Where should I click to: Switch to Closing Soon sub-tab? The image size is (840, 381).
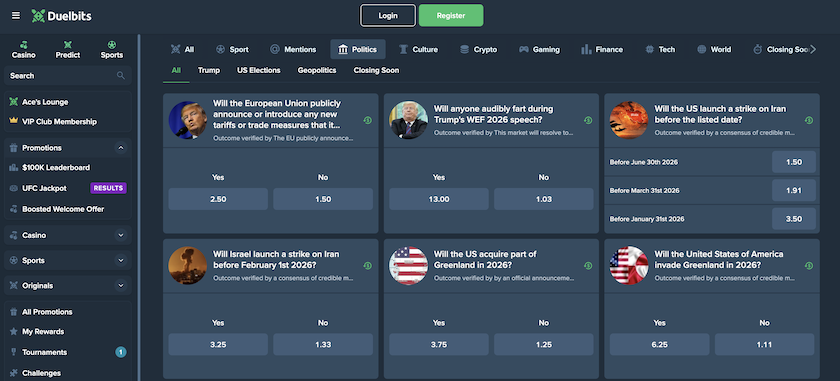click(x=376, y=70)
